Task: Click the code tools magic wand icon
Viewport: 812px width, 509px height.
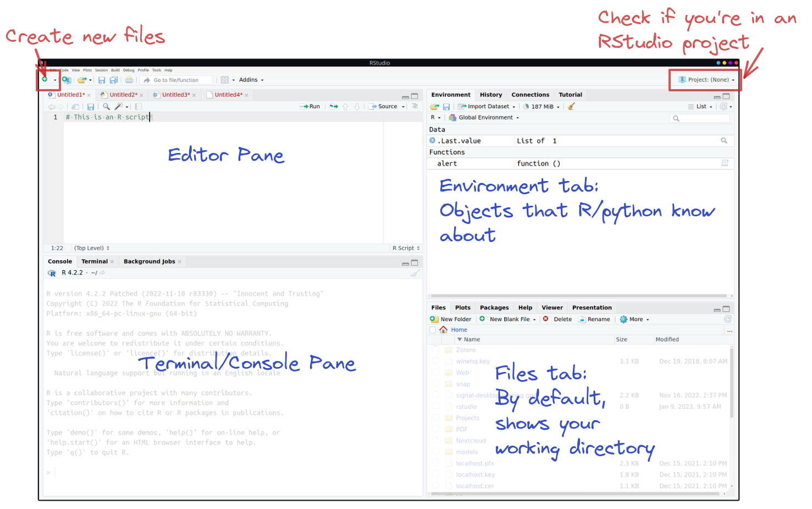Action: [x=118, y=107]
